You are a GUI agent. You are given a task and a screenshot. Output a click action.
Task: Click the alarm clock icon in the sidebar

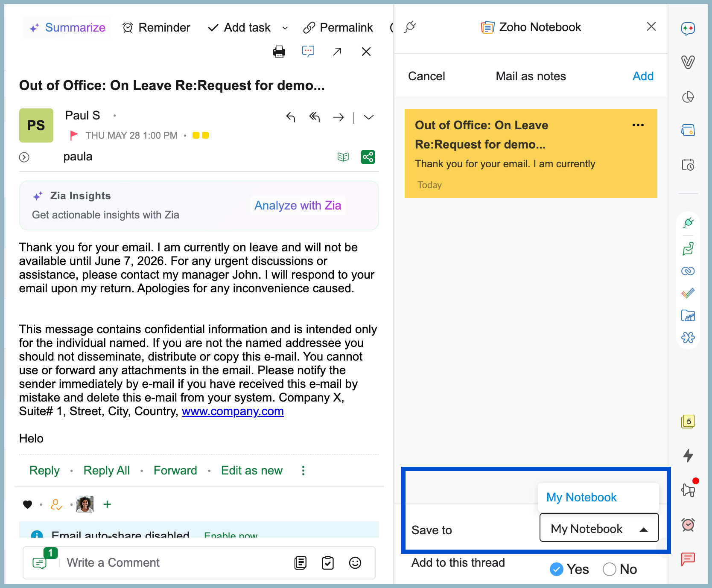[x=688, y=524]
